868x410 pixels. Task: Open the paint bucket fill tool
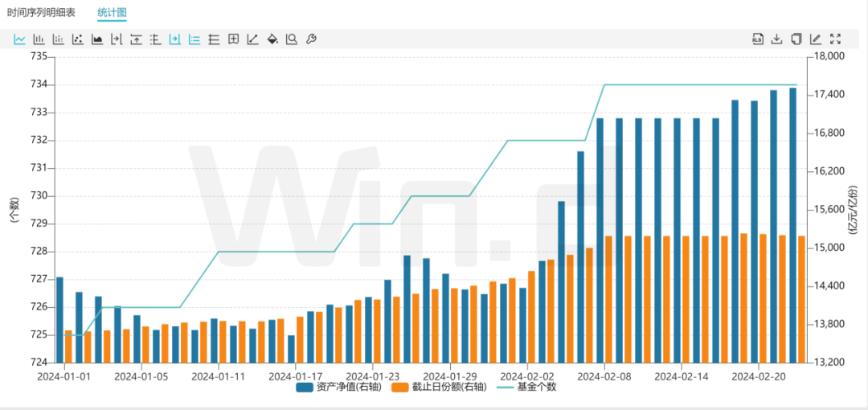[x=272, y=39]
